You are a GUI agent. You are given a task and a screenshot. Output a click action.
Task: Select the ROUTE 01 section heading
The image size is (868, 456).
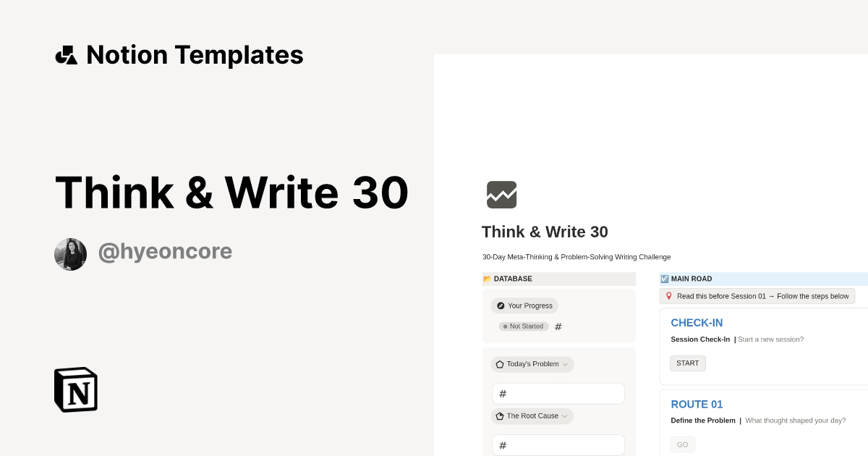pyautogui.click(x=697, y=405)
